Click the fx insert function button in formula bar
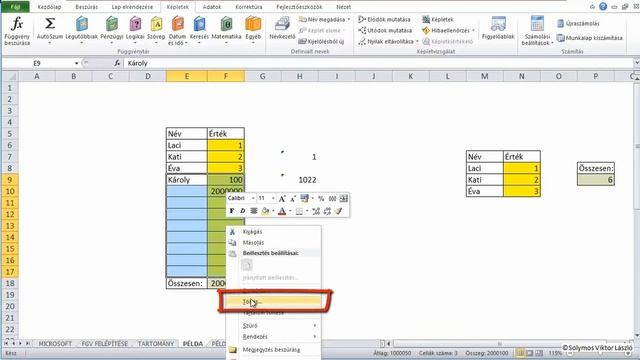 click(x=117, y=63)
